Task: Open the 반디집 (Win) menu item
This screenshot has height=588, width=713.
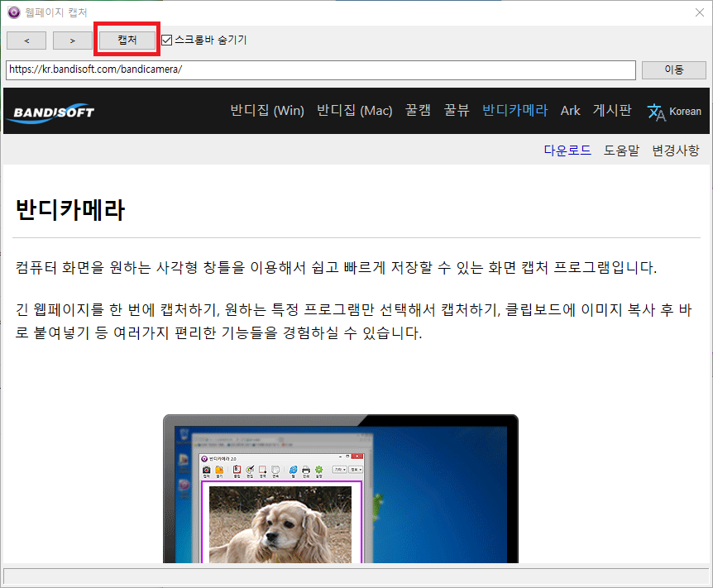Action: click(x=267, y=111)
